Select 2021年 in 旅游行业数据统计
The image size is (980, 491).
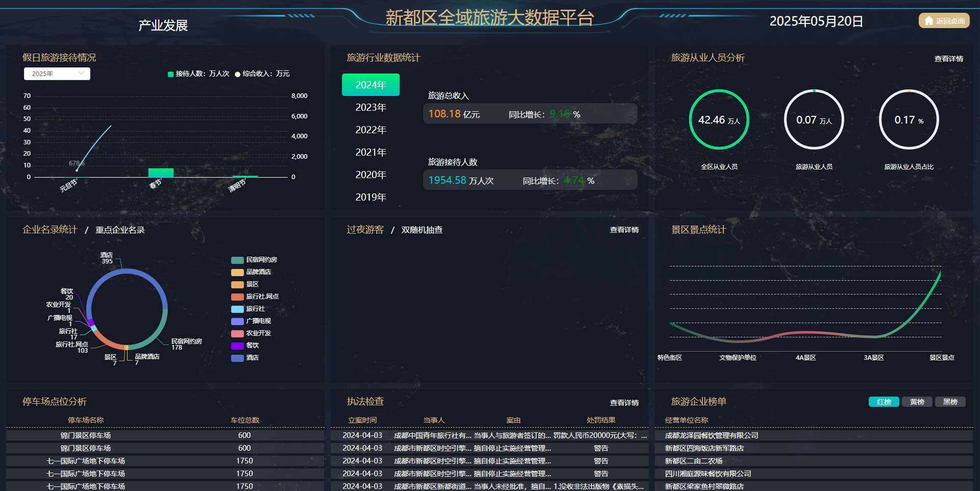click(x=371, y=152)
